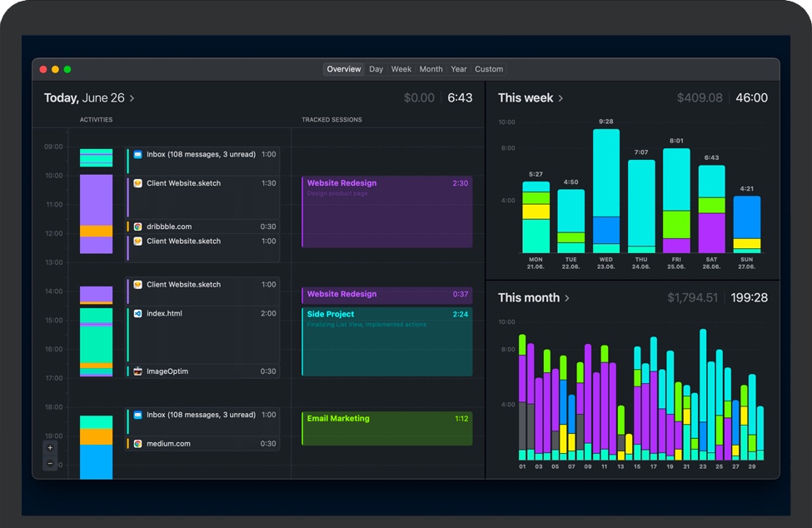The height and width of the screenshot is (528, 812).
Task: Click the ImageOptim activity row
Action: point(202,371)
